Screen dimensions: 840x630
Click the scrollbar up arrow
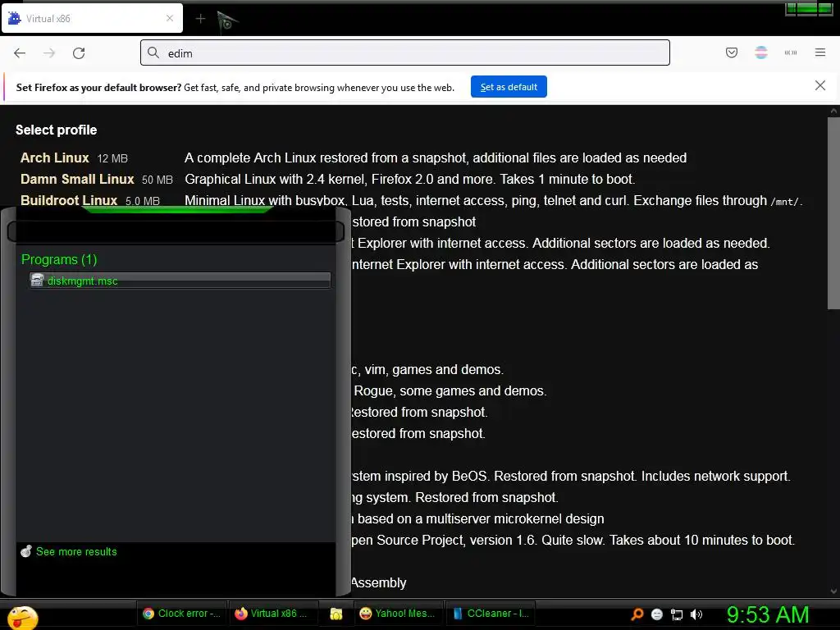pyautogui.click(x=833, y=112)
